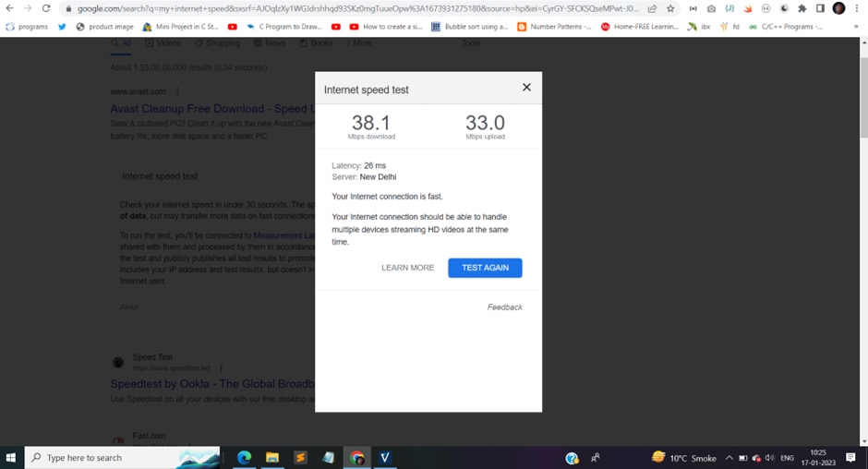Open 'Home-FREE Learnin...' bookmark
Screen dimensions: 868x469
click(639, 27)
